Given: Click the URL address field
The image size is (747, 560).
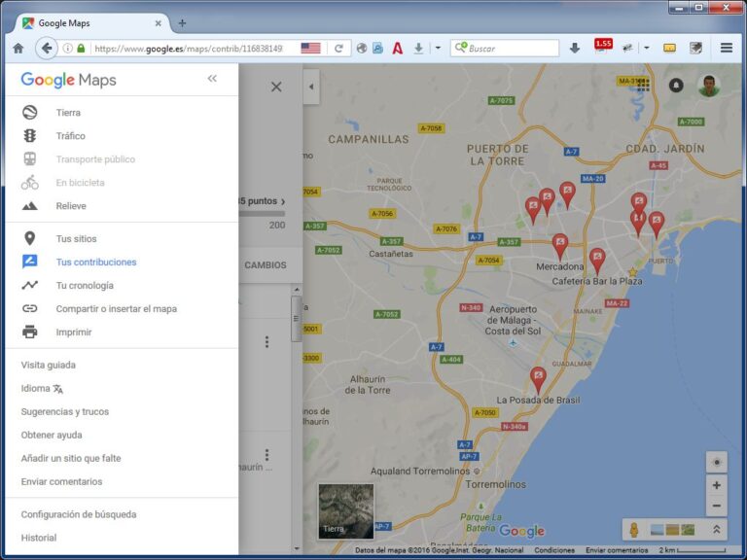Looking at the screenshot, I should point(188,48).
